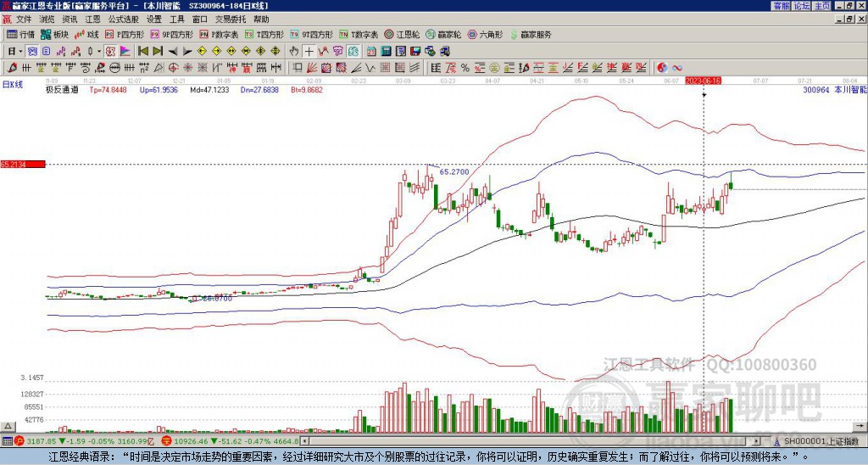
Task: Click the horizontal scrollbar right arrow
Action: (x=757, y=441)
